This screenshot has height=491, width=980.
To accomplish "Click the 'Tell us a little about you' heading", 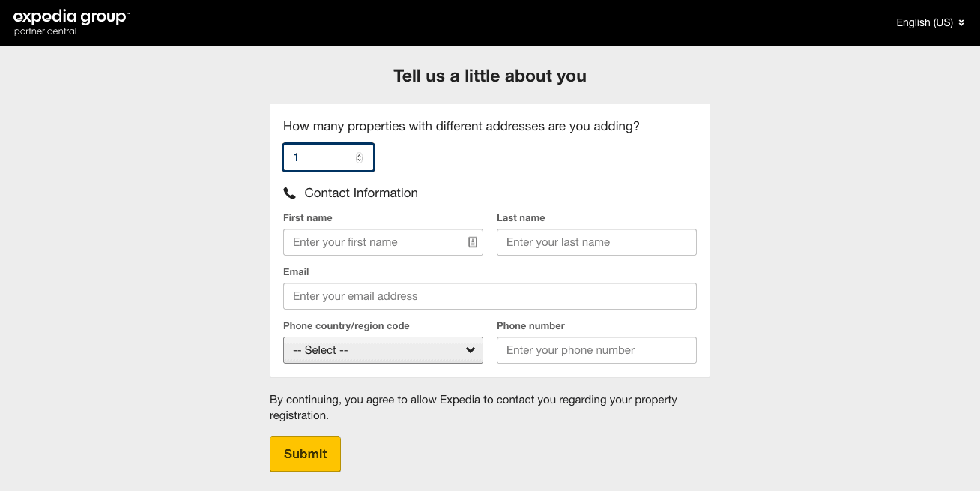I will (x=490, y=76).
